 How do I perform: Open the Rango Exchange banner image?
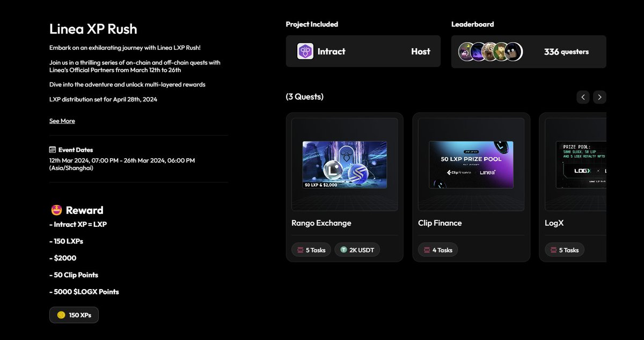tap(345, 165)
